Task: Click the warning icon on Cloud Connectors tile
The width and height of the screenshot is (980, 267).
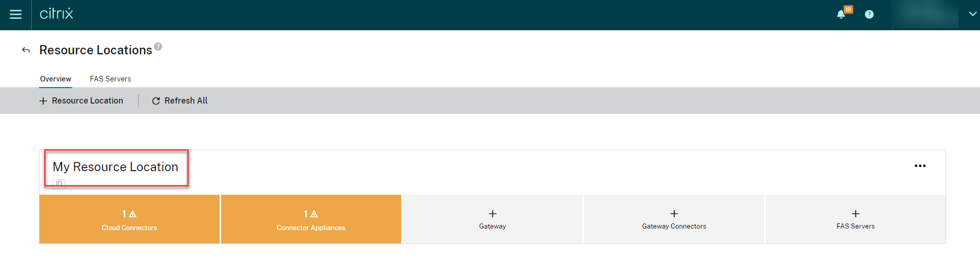Action: click(x=133, y=214)
